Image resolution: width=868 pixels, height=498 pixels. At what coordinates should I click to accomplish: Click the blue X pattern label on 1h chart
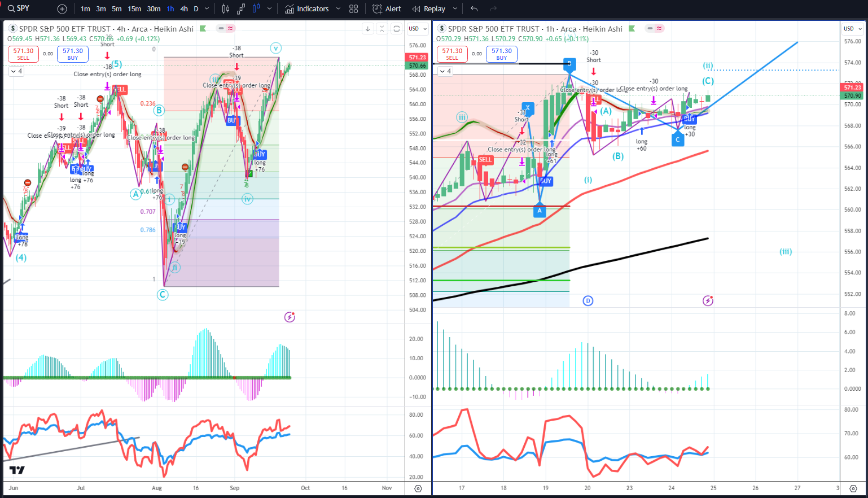[x=528, y=107]
